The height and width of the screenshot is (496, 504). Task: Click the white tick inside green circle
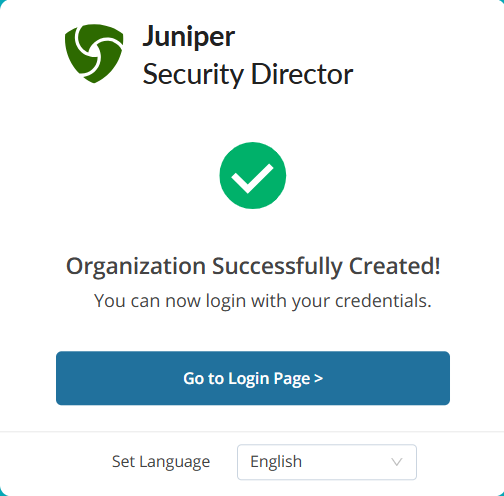[252, 178]
